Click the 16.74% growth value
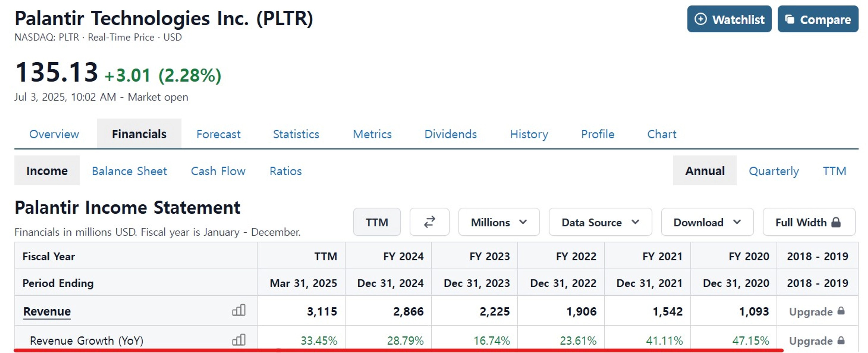This screenshot has height=353, width=868. click(492, 341)
